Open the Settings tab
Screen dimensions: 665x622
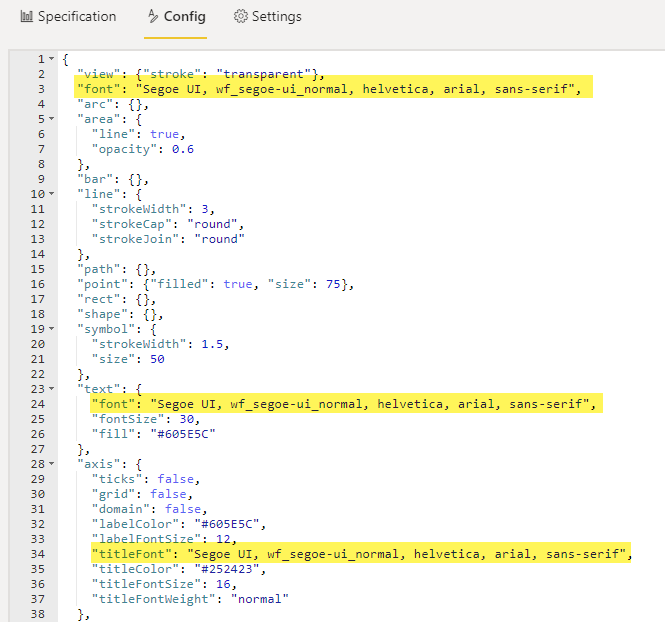coord(267,17)
